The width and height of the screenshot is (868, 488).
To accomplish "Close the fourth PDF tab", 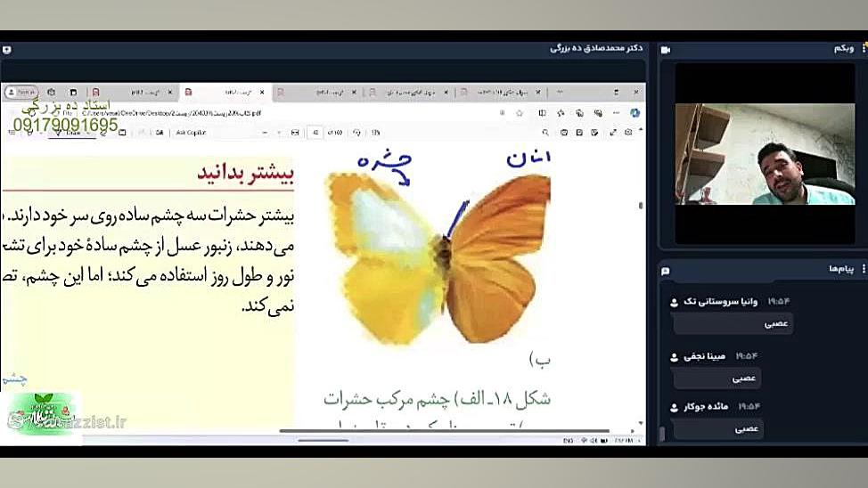I will (x=446, y=92).
